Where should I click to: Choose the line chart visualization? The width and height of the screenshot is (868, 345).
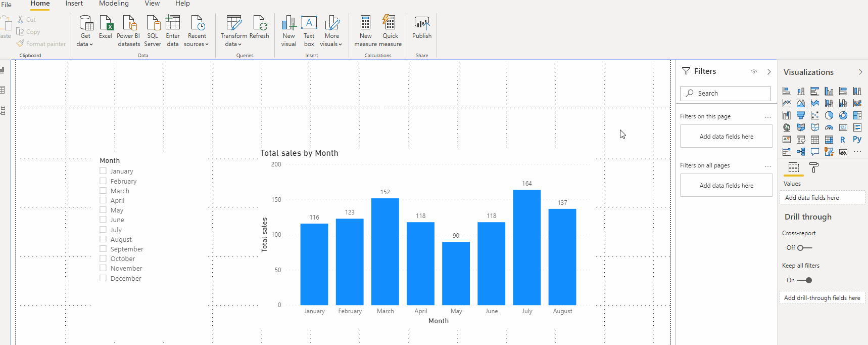(787, 103)
